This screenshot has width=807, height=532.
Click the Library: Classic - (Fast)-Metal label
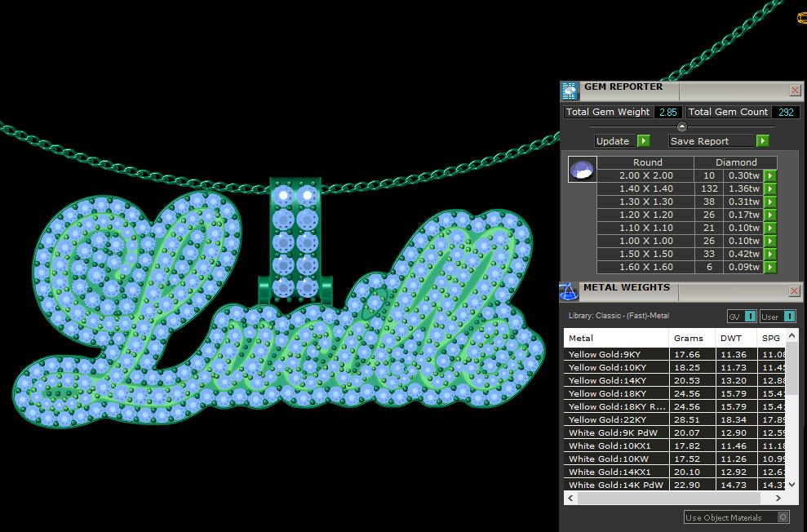click(x=619, y=316)
